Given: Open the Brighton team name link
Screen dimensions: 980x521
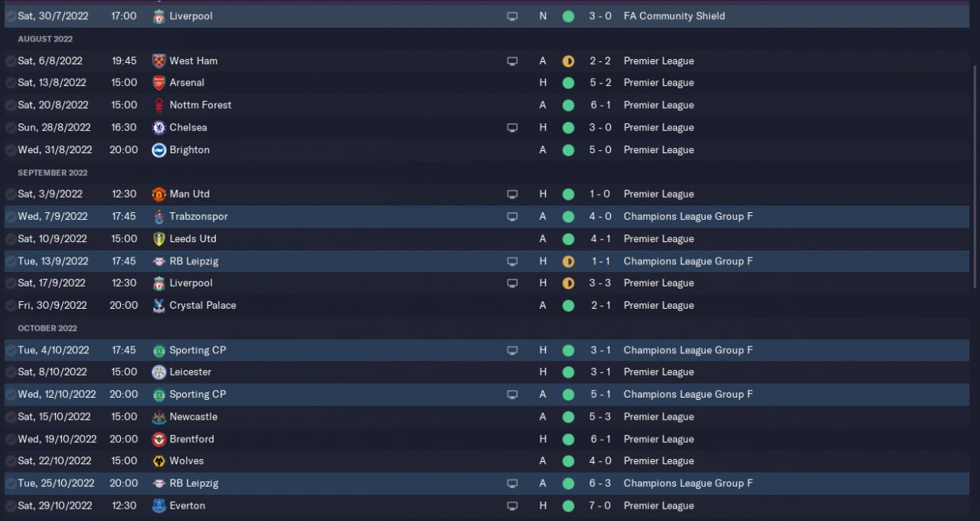Looking at the screenshot, I should (189, 150).
